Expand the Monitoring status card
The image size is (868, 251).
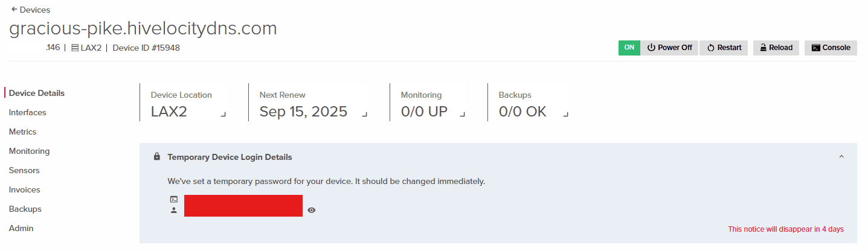[462, 113]
